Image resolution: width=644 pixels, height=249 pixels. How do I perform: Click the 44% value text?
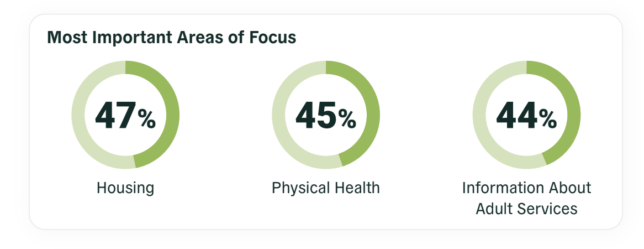pos(526,116)
